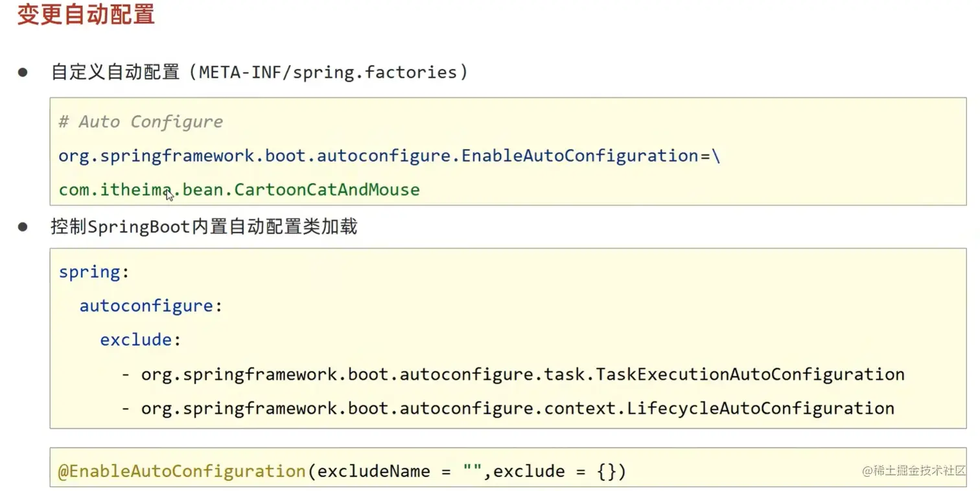
Task: Click the YAML key autoconfigure:
Action: [x=151, y=305]
